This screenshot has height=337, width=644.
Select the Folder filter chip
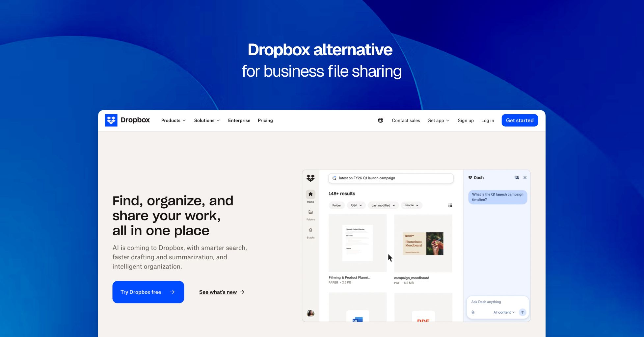tap(336, 205)
